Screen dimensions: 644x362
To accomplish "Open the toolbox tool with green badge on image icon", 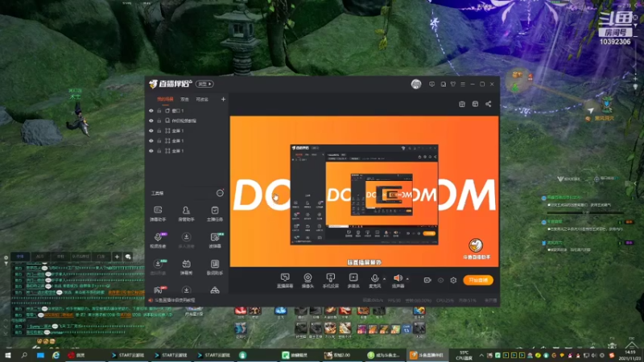I will pyautogui.click(x=214, y=240).
